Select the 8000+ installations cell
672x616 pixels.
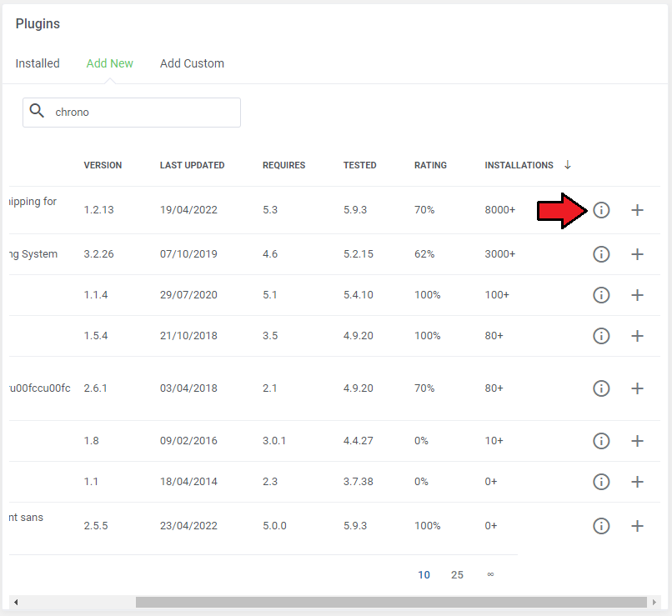(499, 210)
